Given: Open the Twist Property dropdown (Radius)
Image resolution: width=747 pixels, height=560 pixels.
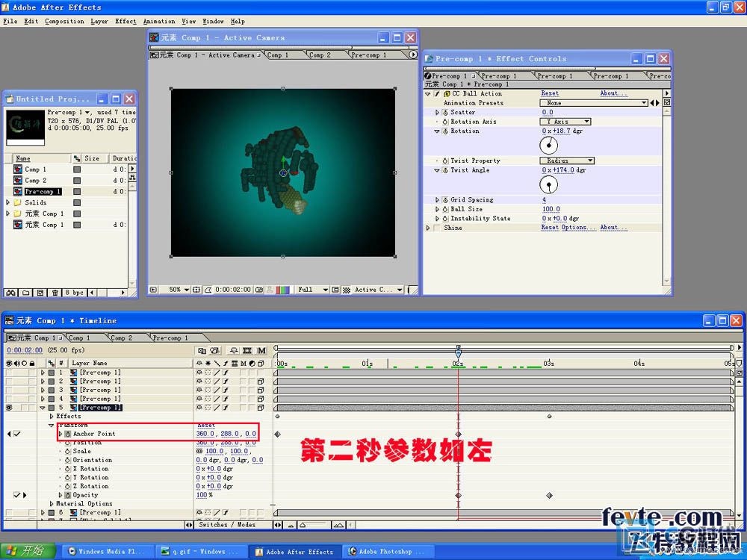Looking at the screenshot, I should (567, 161).
